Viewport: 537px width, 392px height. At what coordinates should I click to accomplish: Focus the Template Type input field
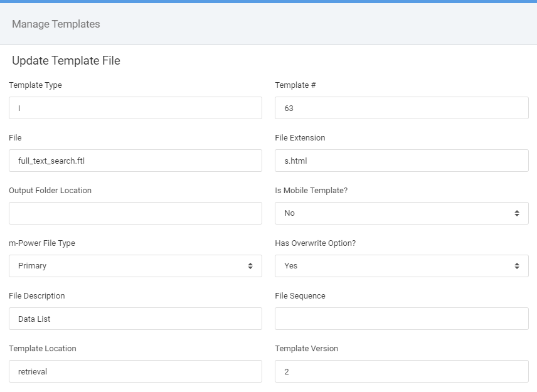(x=136, y=108)
